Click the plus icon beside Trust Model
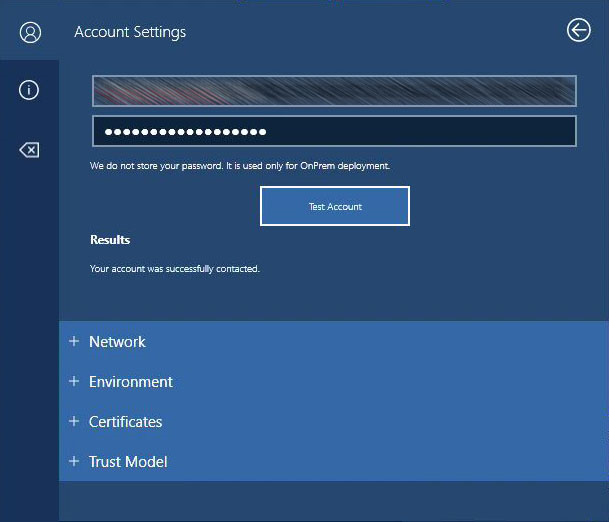This screenshot has width=609, height=522. 74,461
